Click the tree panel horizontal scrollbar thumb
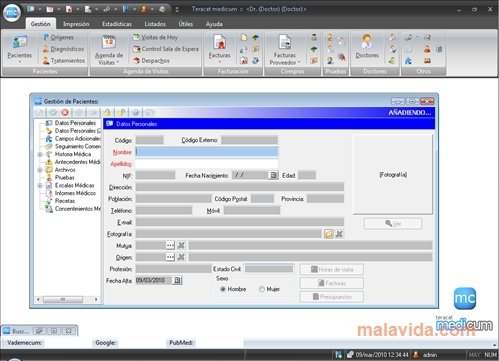499x361 pixels. pyautogui.click(x=63, y=299)
